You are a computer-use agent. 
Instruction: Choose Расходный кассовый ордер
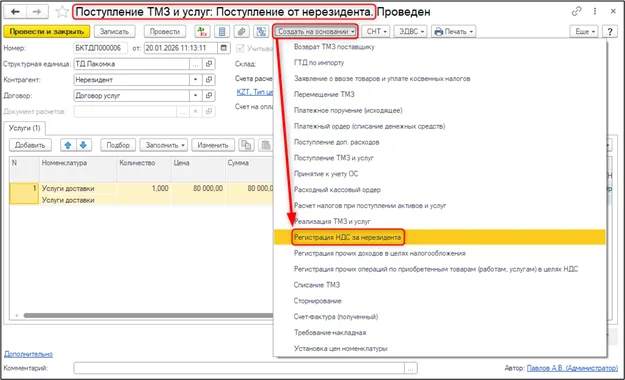(440, 190)
